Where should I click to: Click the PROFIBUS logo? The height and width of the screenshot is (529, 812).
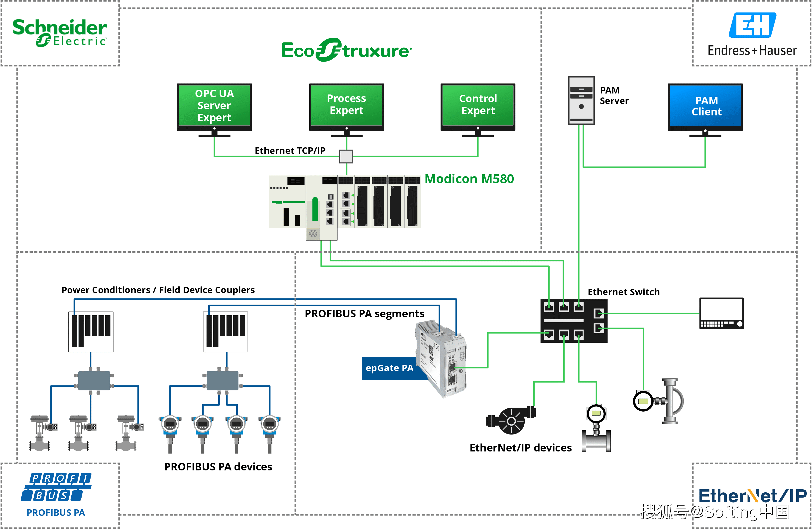[x=56, y=487]
